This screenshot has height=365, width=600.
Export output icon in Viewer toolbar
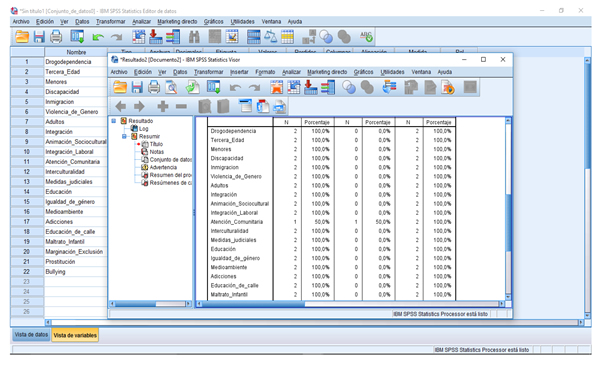[192, 87]
